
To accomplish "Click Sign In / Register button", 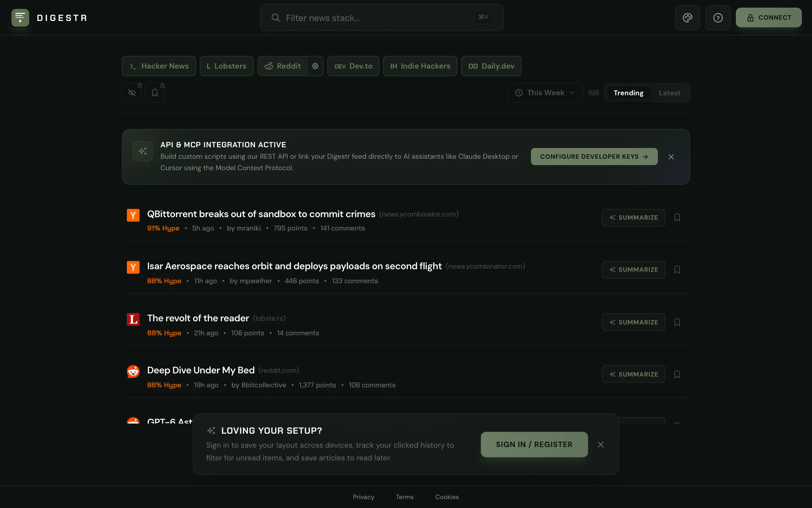I will pos(534,444).
